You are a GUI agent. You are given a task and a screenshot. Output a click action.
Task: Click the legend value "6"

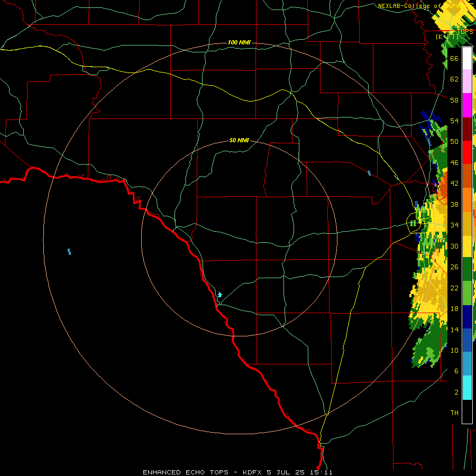coord(456,371)
